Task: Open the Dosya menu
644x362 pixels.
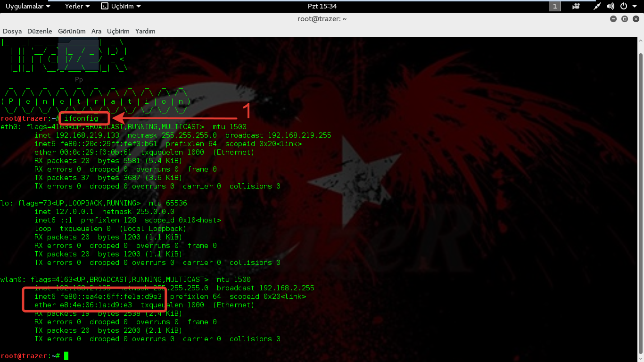Action: 12,31
